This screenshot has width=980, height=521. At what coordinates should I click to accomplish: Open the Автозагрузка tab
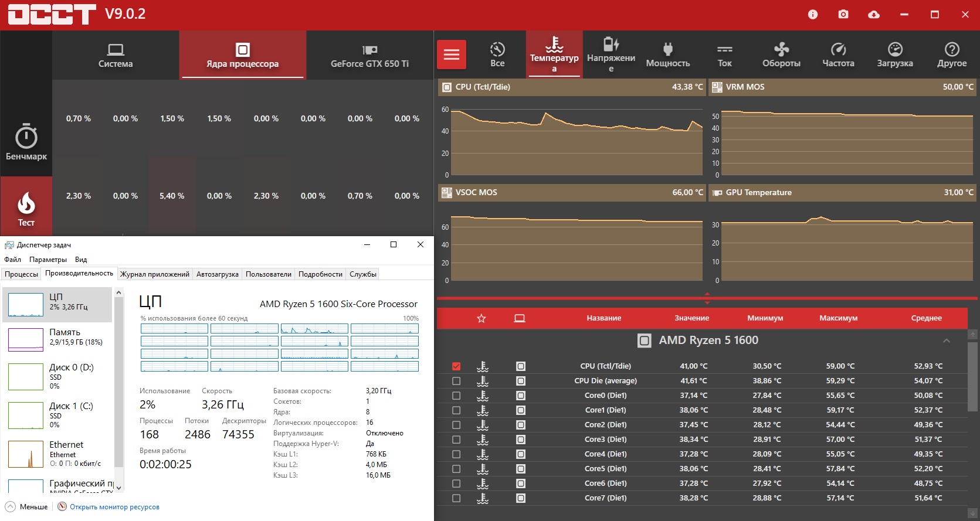(x=218, y=274)
